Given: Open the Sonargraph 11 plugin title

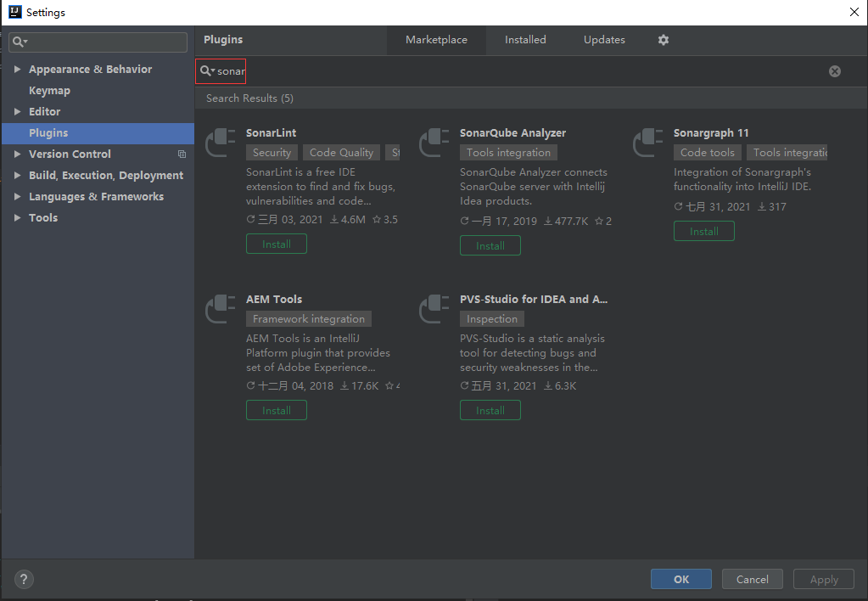Looking at the screenshot, I should pos(711,133).
